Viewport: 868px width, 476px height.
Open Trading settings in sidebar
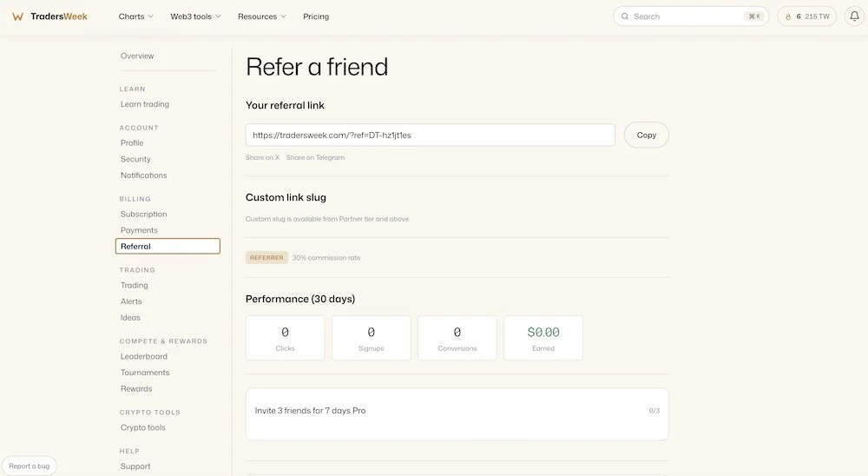click(135, 286)
